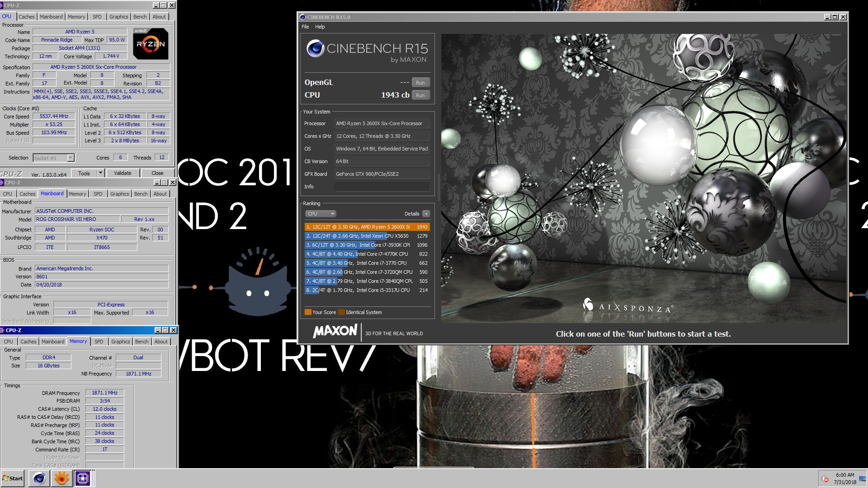Select ranking row 7 Core i7-3840QM
Screen dimensions: 868x488
point(367,281)
